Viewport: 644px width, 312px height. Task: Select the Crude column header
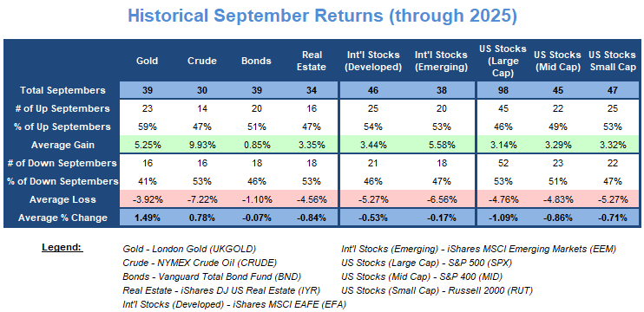pos(202,61)
